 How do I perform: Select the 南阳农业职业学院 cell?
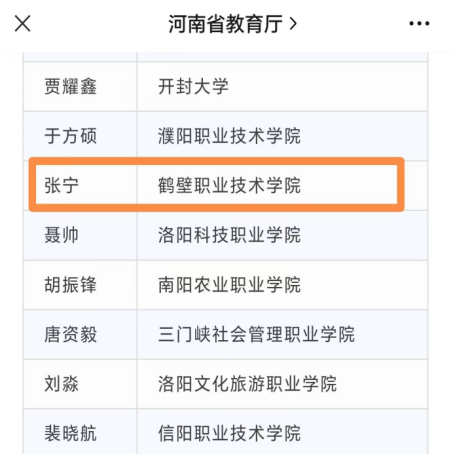coord(229,285)
